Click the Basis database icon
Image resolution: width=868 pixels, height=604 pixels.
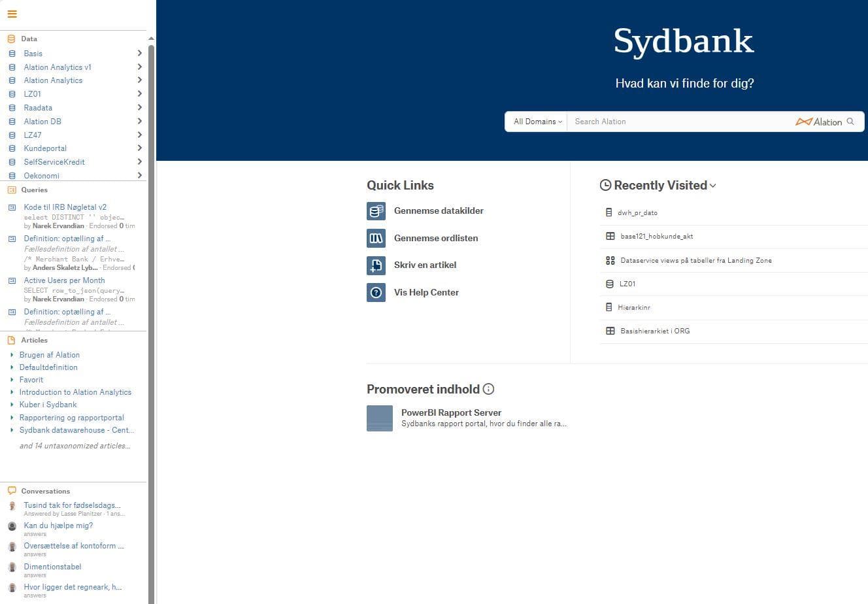12,54
